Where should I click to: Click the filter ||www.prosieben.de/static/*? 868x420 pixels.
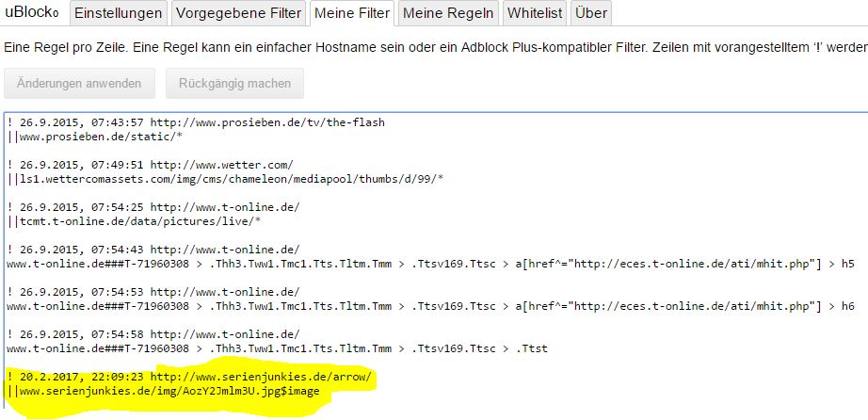click(95, 137)
